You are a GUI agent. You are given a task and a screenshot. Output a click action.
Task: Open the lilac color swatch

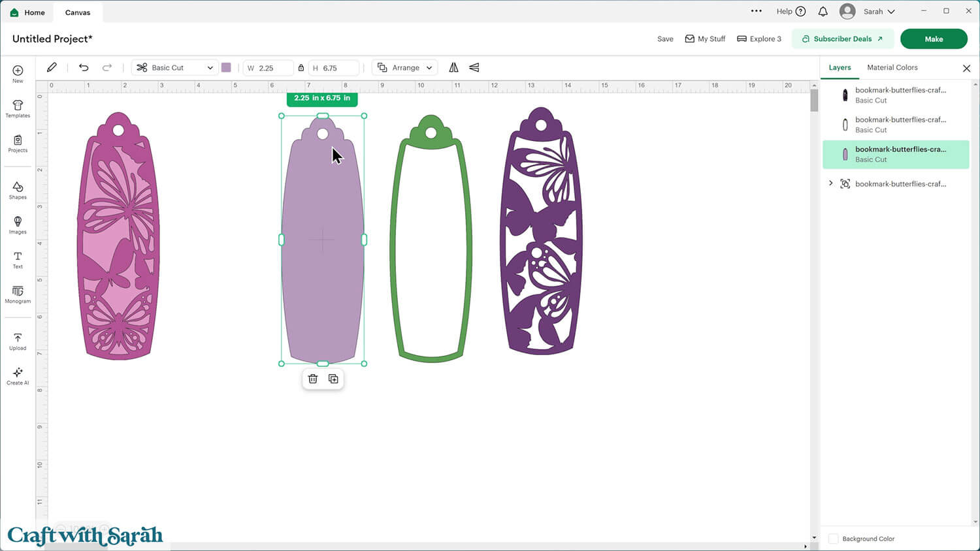226,68
